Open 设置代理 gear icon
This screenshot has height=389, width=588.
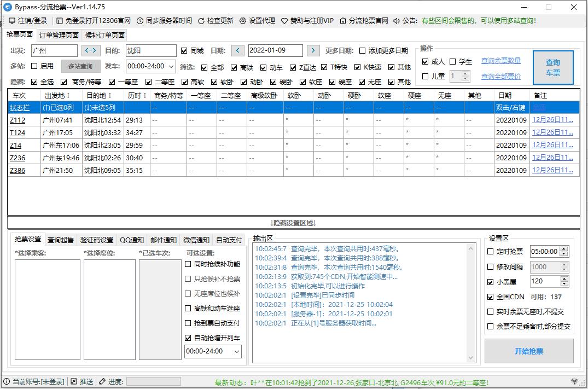[243, 21]
